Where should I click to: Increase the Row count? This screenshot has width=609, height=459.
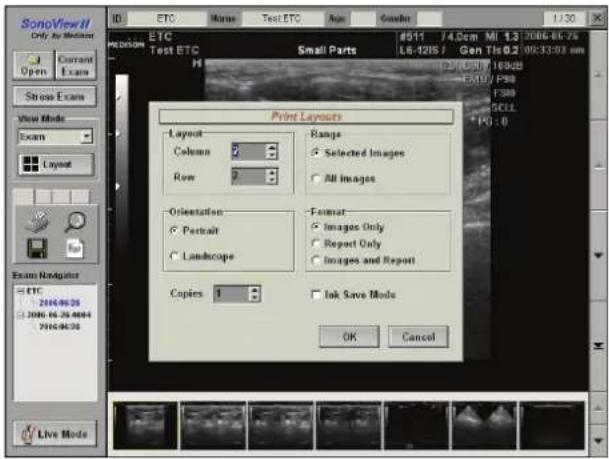[x=272, y=172]
